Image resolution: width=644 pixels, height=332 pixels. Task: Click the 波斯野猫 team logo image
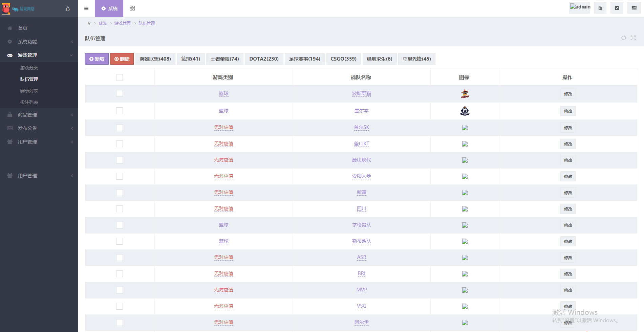[465, 94]
